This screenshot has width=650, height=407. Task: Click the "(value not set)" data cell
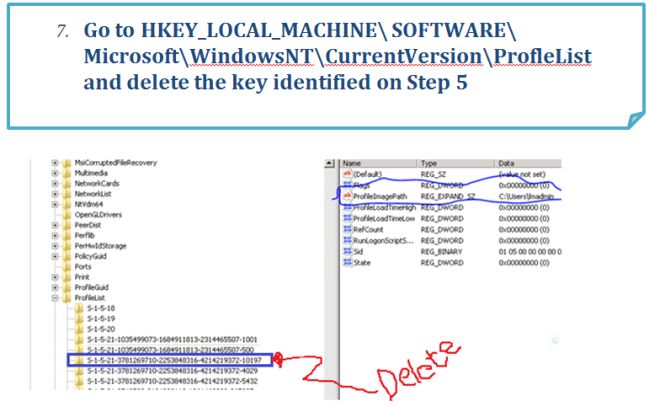[x=522, y=174]
